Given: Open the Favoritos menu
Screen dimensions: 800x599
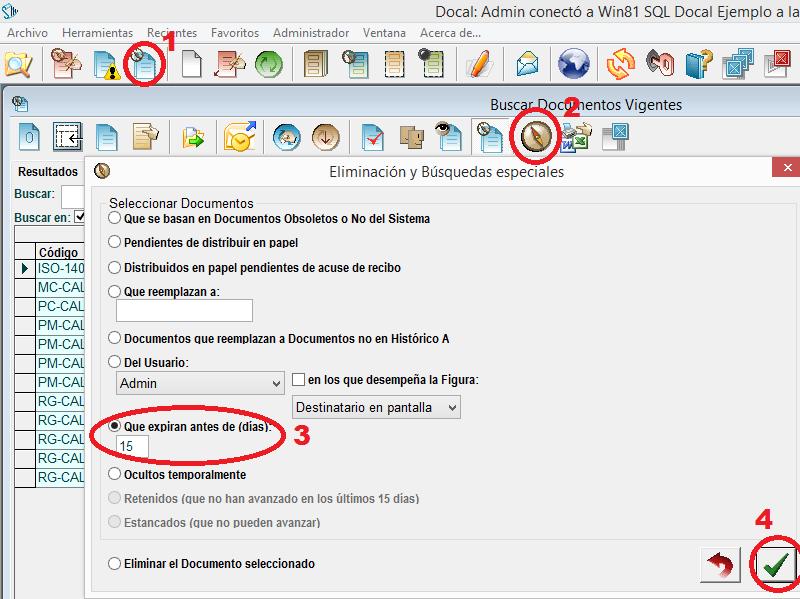Looking at the screenshot, I should pos(235,33).
